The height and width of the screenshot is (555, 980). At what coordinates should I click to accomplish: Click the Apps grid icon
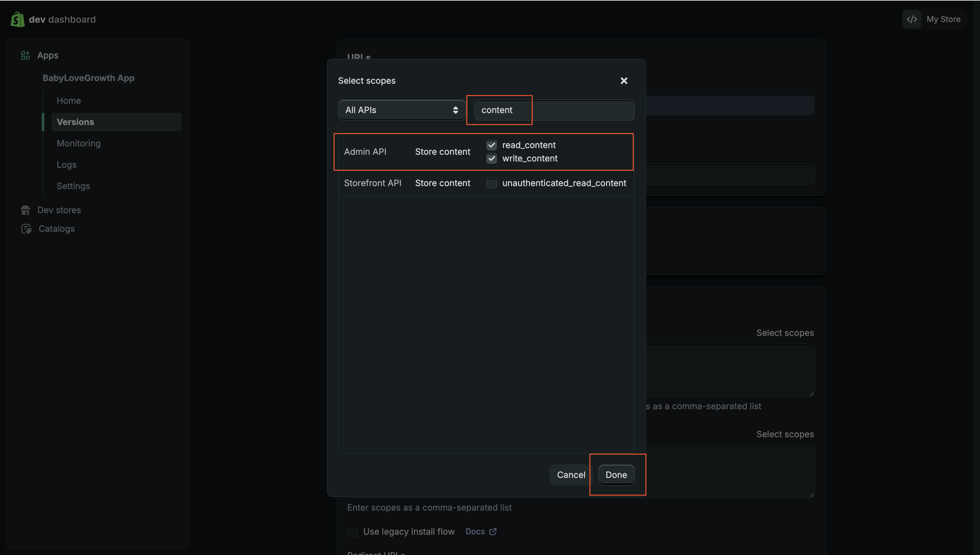click(x=25, y=55)
